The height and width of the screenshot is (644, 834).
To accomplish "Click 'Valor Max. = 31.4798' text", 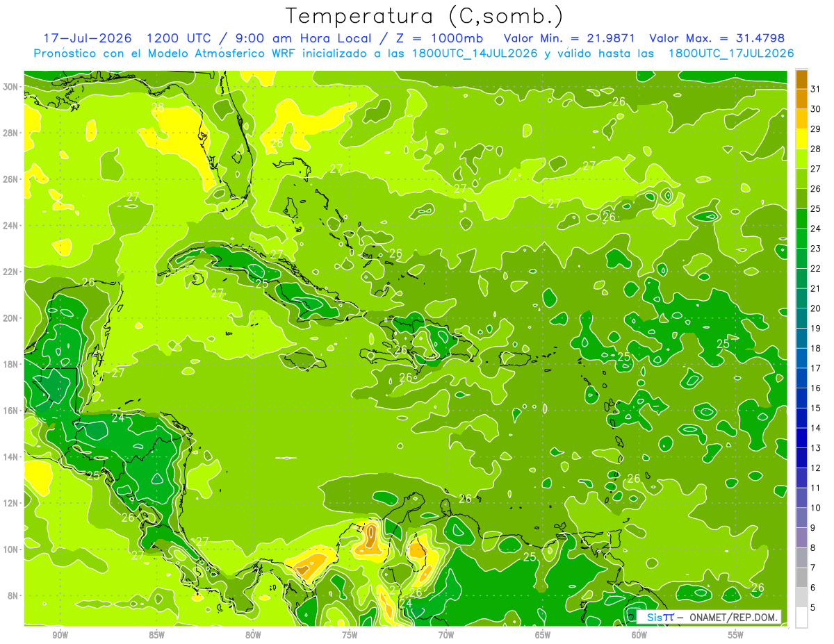I will [717, 38].
